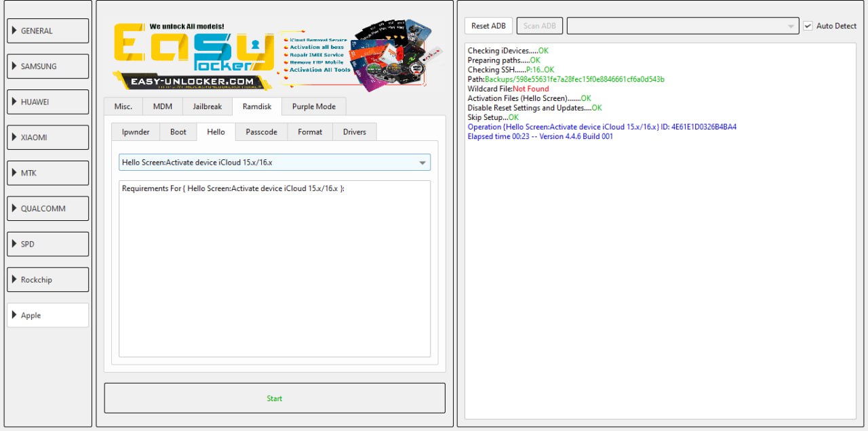
Task: Open the ADB device dropdown
Action: (683, 26)
